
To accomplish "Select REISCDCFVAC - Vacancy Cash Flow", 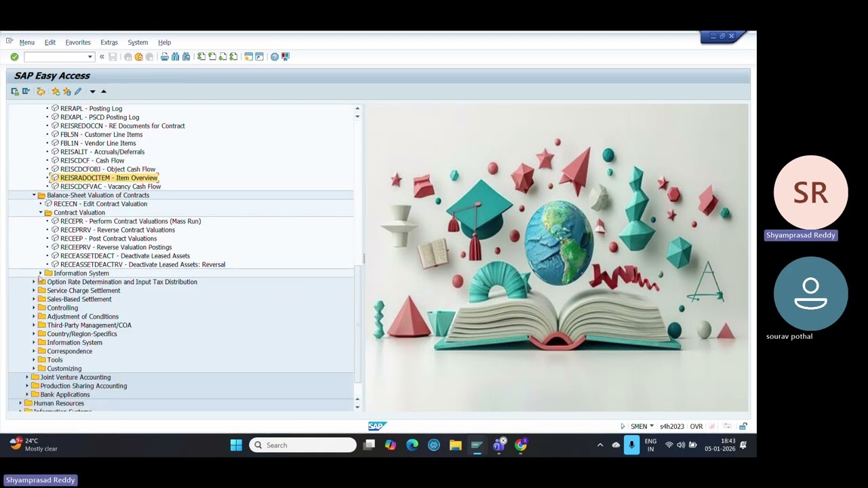I will (111, 186).
